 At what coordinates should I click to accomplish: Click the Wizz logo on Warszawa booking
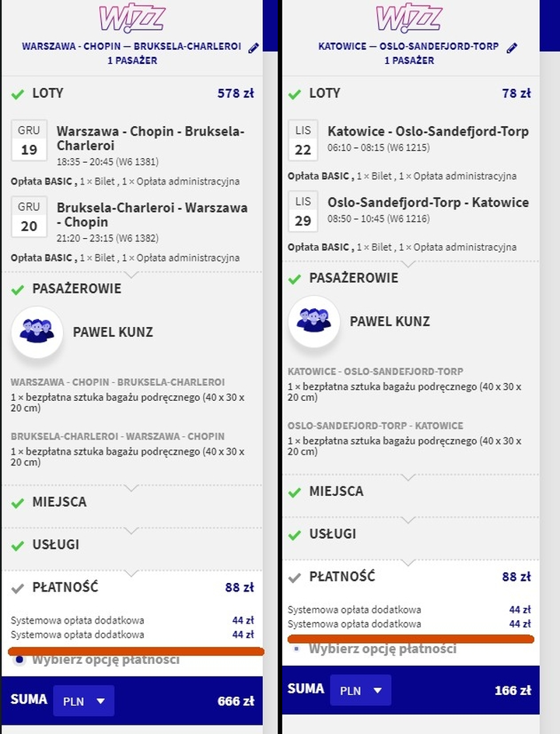(x=132, y=19)
